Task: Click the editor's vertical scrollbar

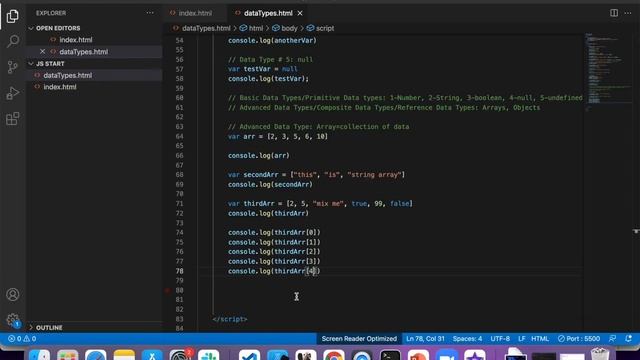Action: click(x=636, y=184)
